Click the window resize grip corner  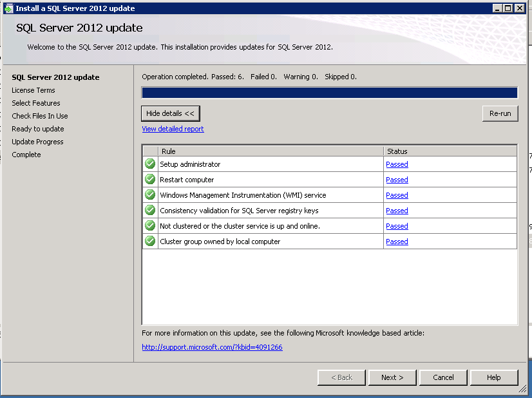(523, 388)
